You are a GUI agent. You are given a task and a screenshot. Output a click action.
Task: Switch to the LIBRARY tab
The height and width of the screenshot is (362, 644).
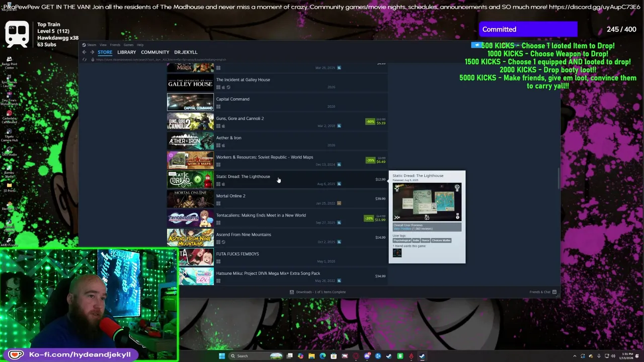(127, 52)
